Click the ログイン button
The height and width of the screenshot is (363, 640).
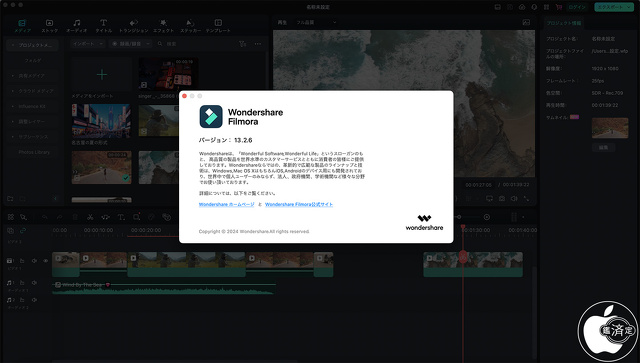click(577, 7)
